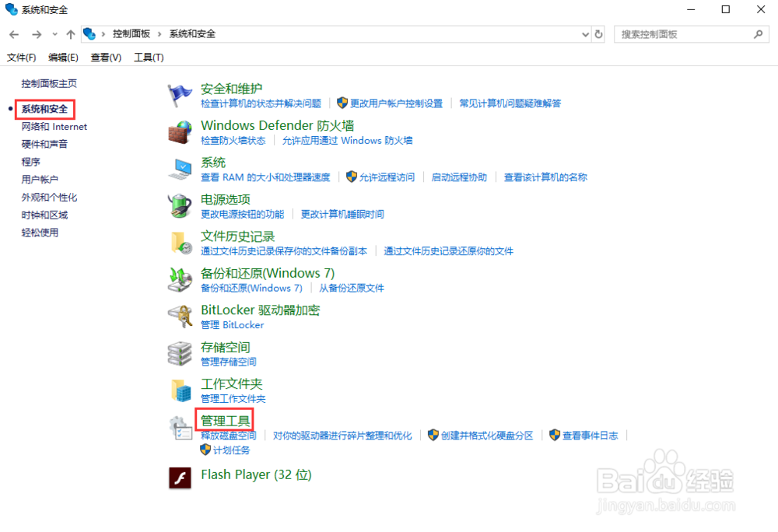Click 控制面板 in the address breadcrumb
This screenshot has width=778, height=532.
(x=131, y=33)
